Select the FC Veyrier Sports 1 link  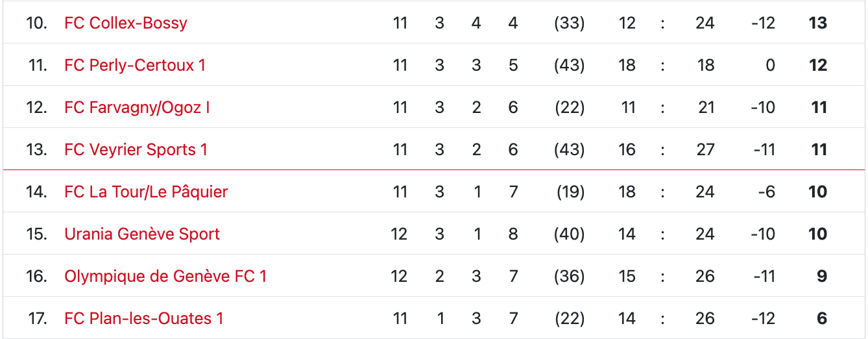[136, 149]
